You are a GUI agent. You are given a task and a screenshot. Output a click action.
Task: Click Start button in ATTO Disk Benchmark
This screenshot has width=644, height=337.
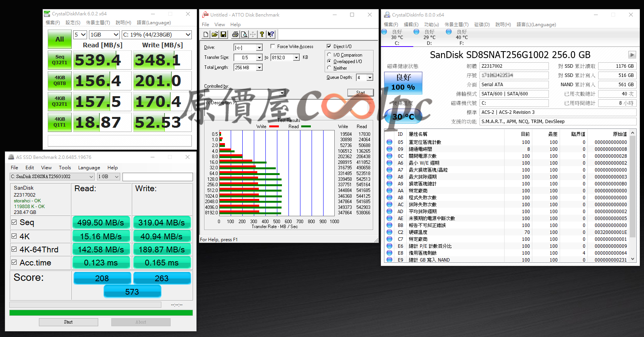[x=361, y=93]
